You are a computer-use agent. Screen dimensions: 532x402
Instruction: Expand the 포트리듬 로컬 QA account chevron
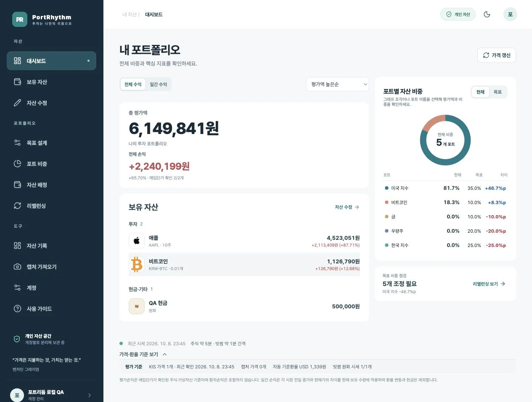89,395
